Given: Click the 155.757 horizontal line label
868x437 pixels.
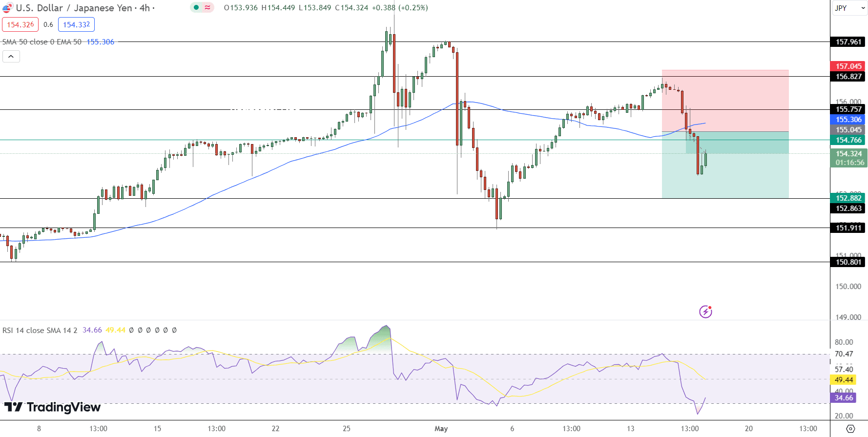Looking at the screenshot, I should click(848, 109).
